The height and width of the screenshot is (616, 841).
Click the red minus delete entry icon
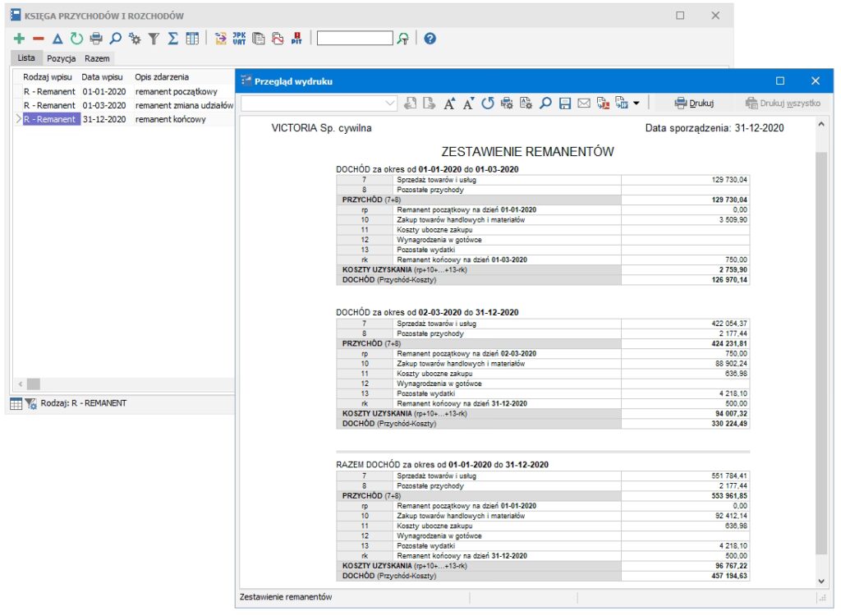tap(38, 39)
